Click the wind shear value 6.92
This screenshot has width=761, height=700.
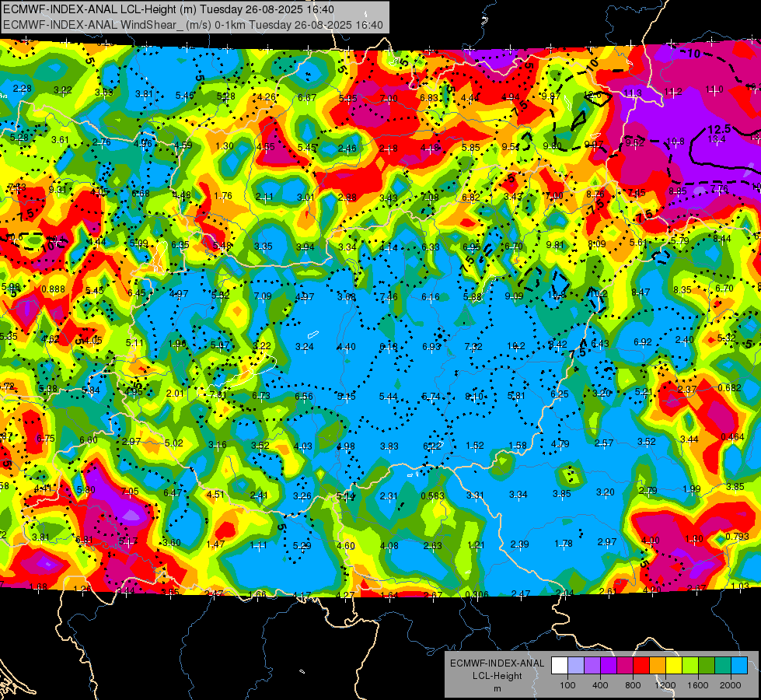click(643, 342)
